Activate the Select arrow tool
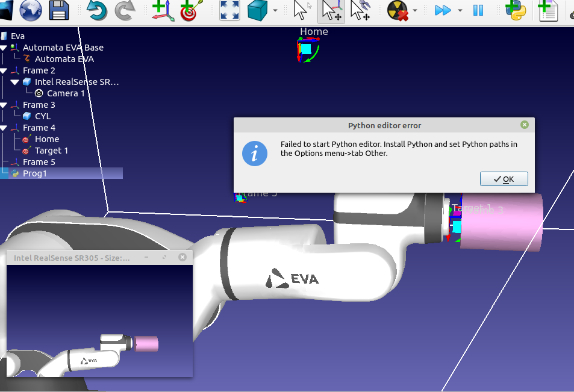Viewport: 574px width, 392px height. (301, 10)
